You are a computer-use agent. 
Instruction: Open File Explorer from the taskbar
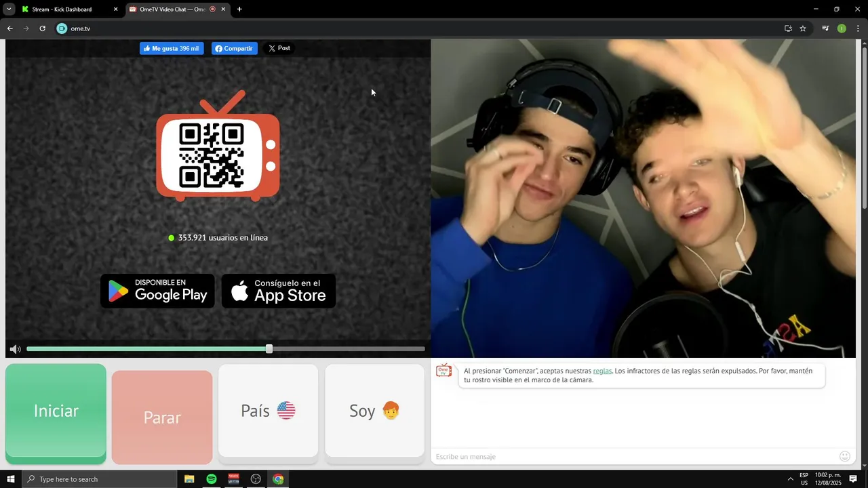pyautogui.click(x=189, y=479)
